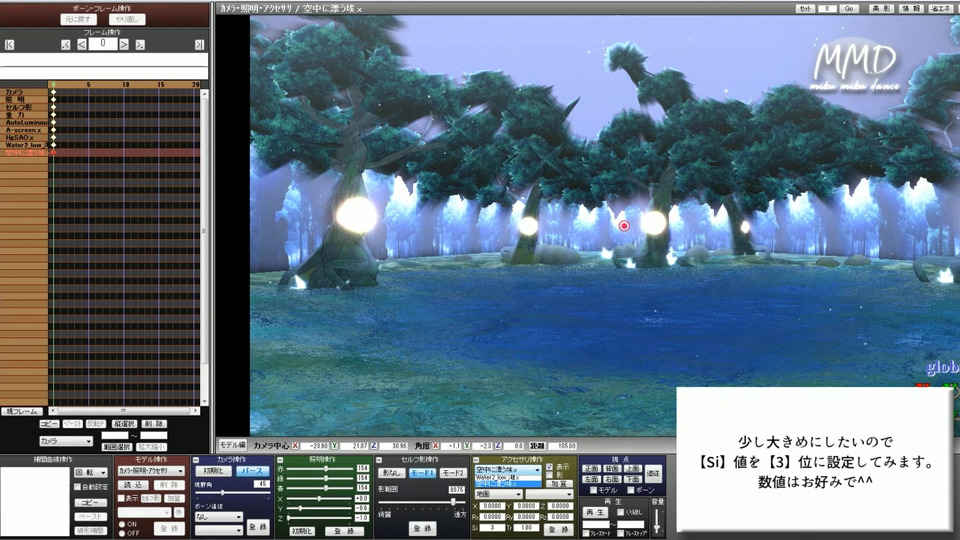
Task: Open empty dropdown below なし in camera panel
Action: point(219,530)
